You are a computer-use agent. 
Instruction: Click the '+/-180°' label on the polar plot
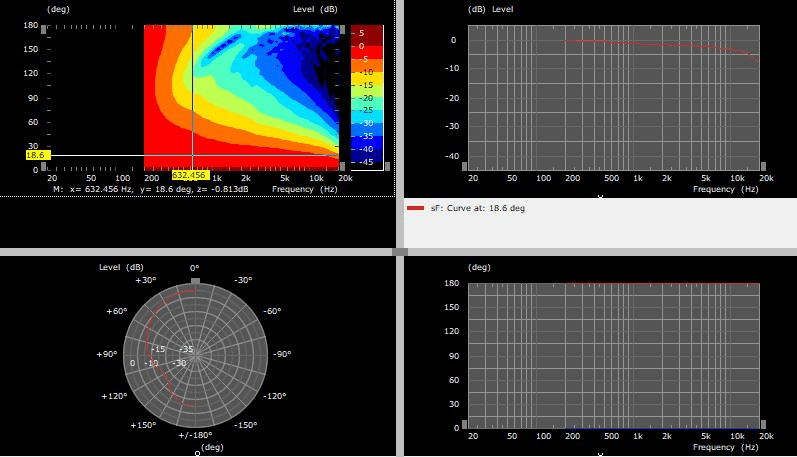[195, 435]
